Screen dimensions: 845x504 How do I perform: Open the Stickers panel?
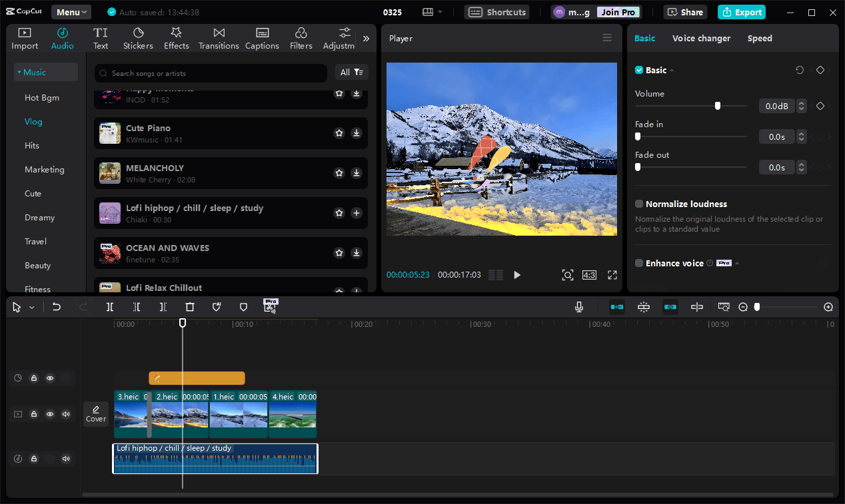(x=138, y=37)
